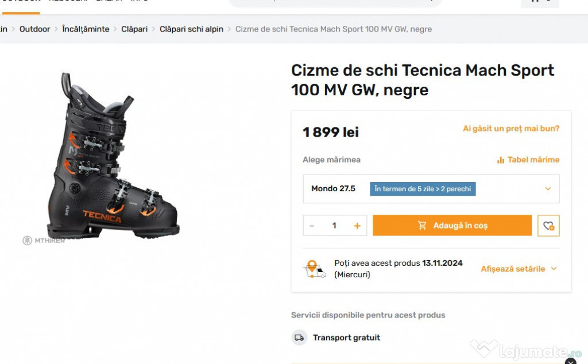Open the Tabel mărime size chart

(533, 160)
